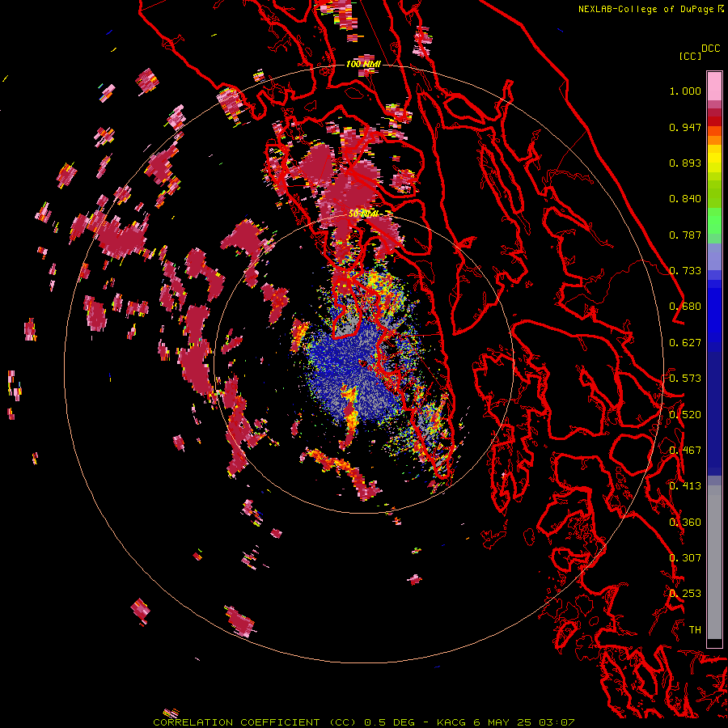728x728 pixels.
Task: Select the 0.627 scale value
Action: [685, 343]
